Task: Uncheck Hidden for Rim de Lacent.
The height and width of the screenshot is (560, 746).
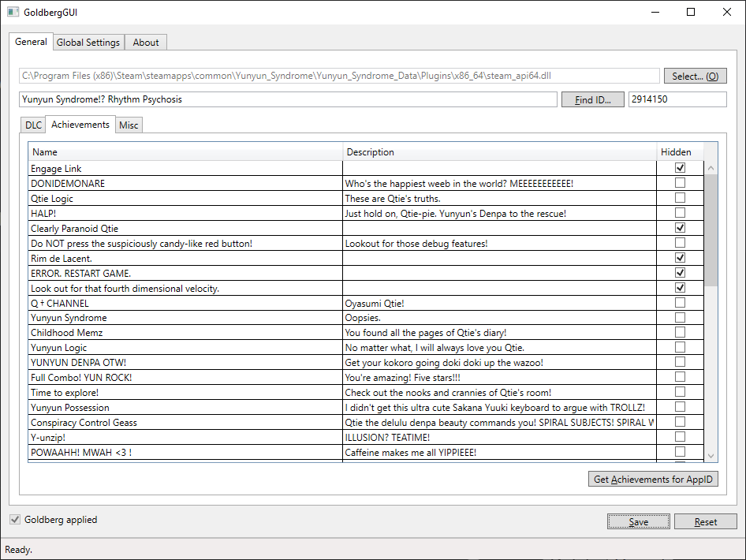Action: coord(681,257)
